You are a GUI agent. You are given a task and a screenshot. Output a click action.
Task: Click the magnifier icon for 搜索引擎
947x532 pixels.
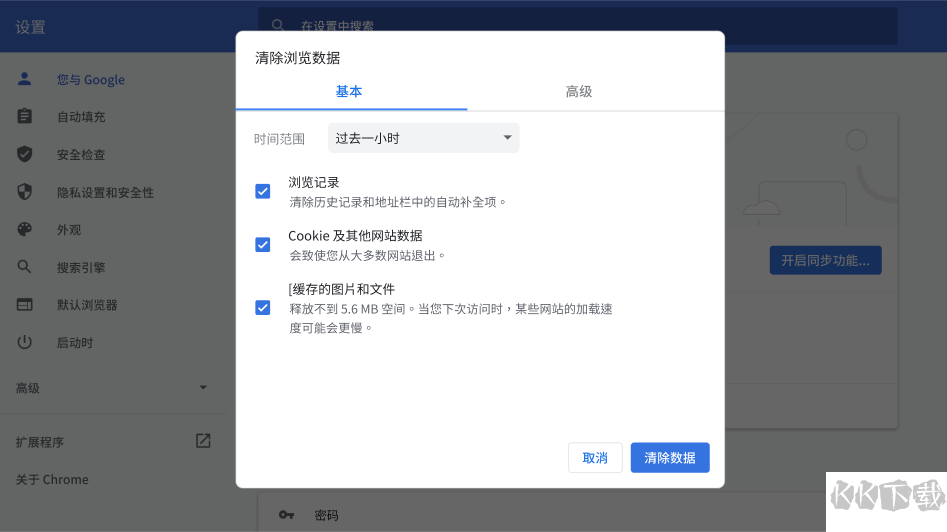coord(24,267)
